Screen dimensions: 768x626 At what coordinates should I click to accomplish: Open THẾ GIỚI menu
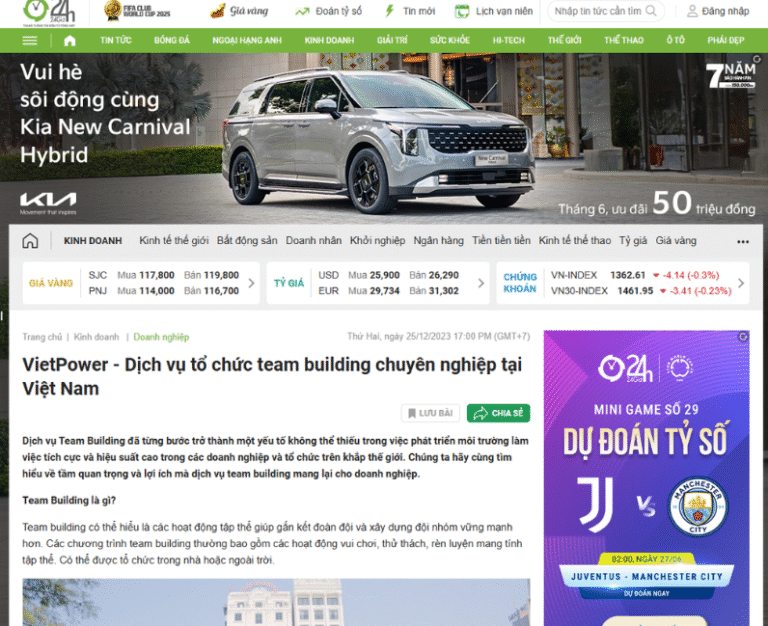(x=564, y=41)
